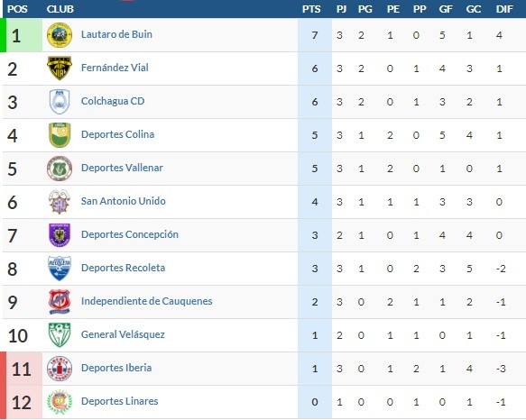This screenshot has width=526, height=420.
Task: Click the Deportes Colina shield logo
Action: [60, 135]
